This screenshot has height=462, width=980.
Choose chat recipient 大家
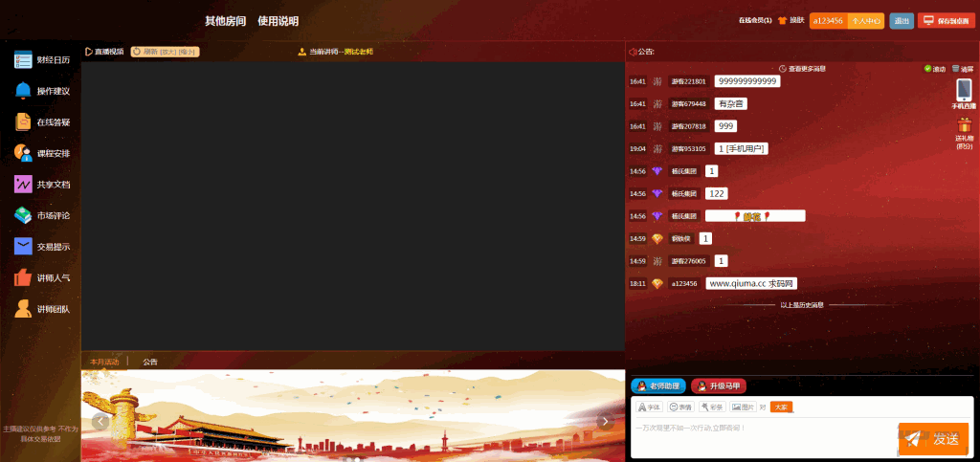tap(781, 407)
